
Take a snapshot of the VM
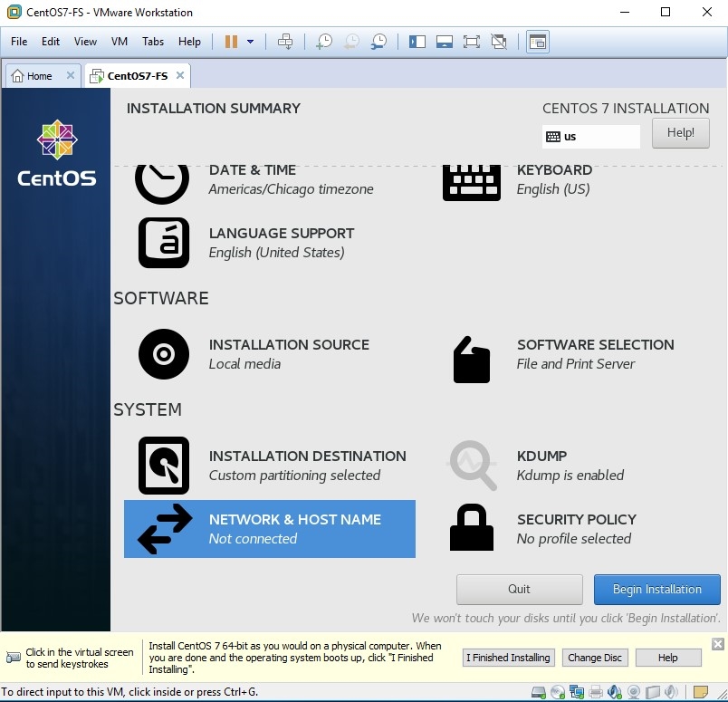coord(323,42)
